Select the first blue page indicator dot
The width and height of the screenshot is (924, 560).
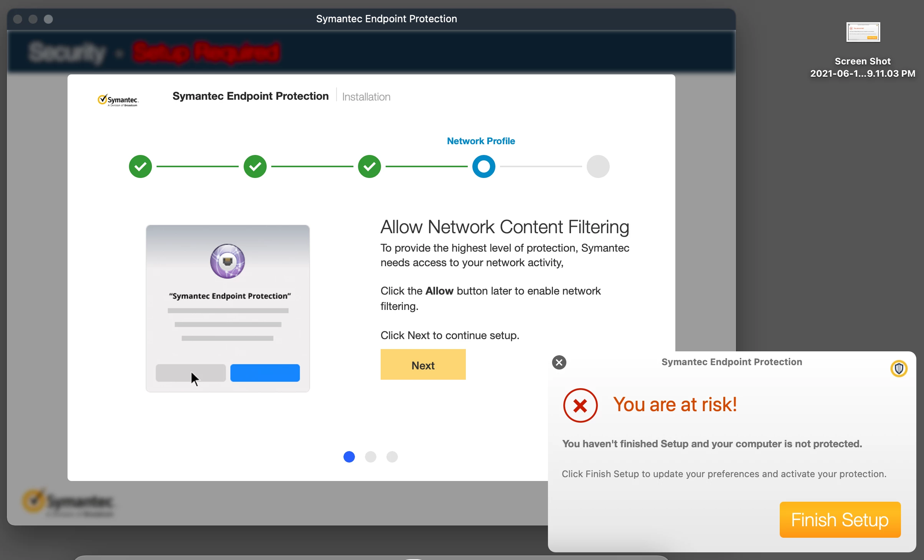(349, 456)
